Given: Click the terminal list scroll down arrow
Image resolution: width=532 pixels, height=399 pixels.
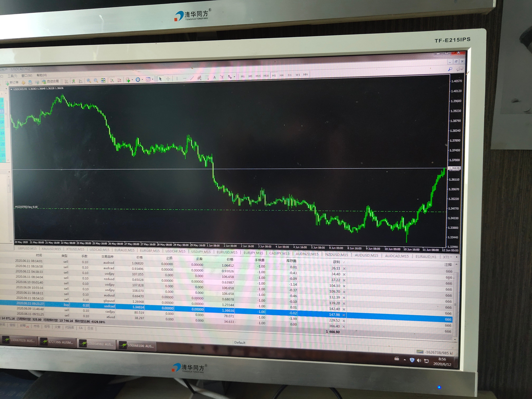Looking at the screenshot, I should 455,339.
